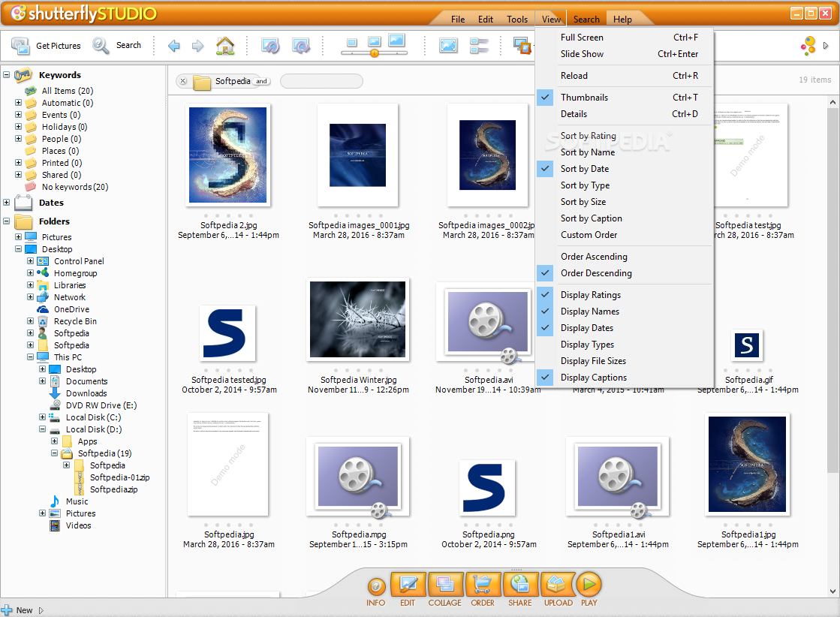The width and height of the screenshot is (840, 617).
Task: Choose Full Screen from View menu
Action: point(625,38)
